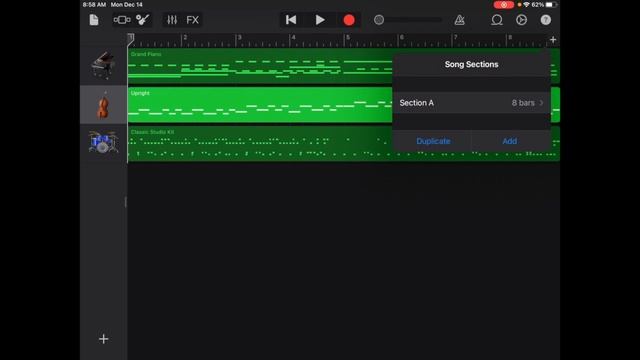Switch to Tracks view button
Image resolution: width=640 pixels, height=360 pixels.
122,20
